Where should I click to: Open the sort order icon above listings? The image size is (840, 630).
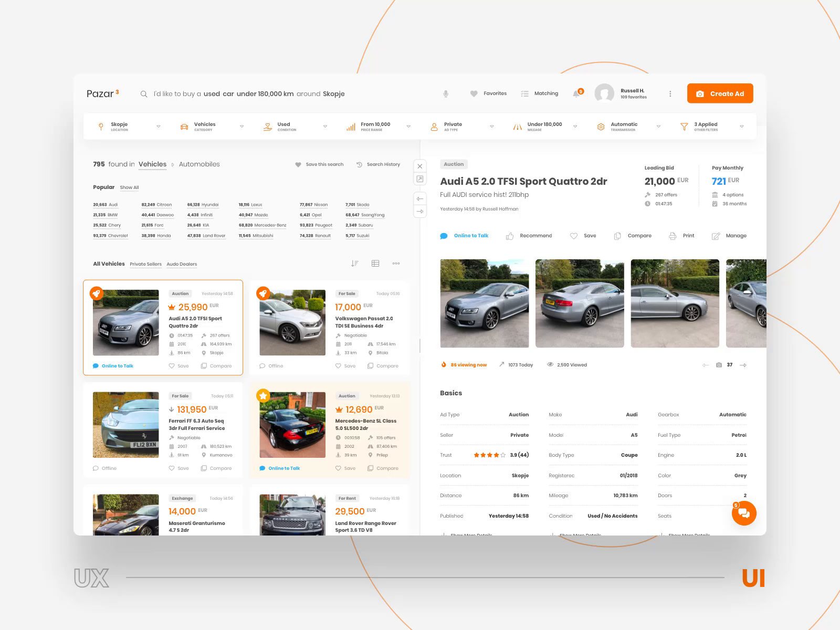tap(355, 264)
